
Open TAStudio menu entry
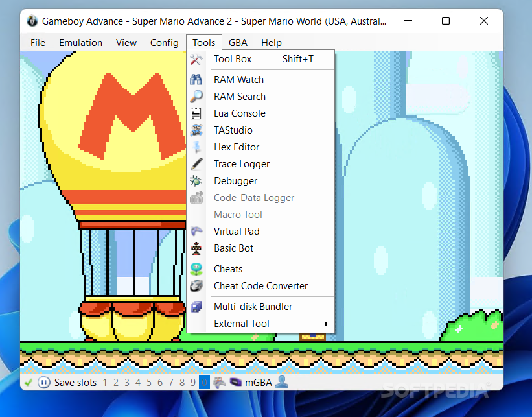click(260, 130)
